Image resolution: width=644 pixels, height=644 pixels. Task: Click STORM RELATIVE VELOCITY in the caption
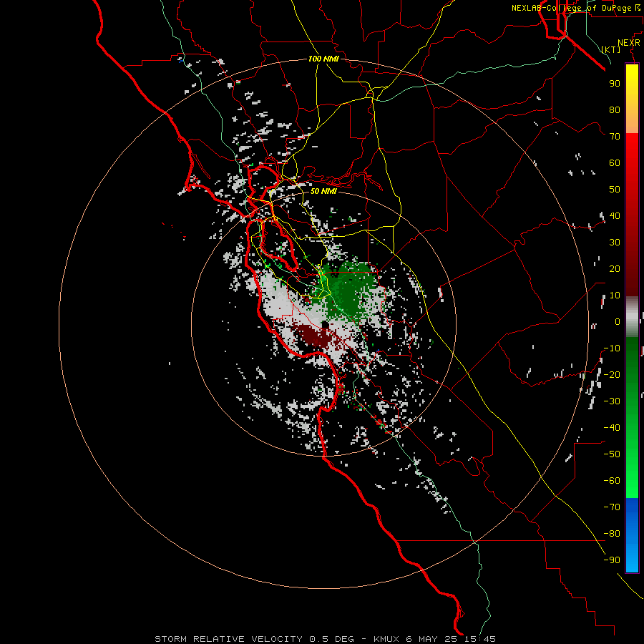pyautogui.click(x=229, y=639)
